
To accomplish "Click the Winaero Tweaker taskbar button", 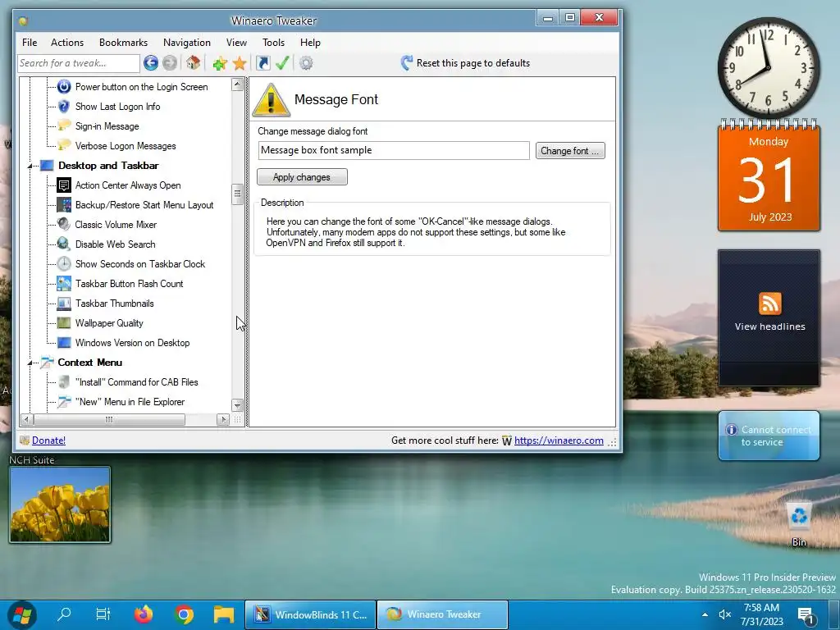I will click(442, 614).
